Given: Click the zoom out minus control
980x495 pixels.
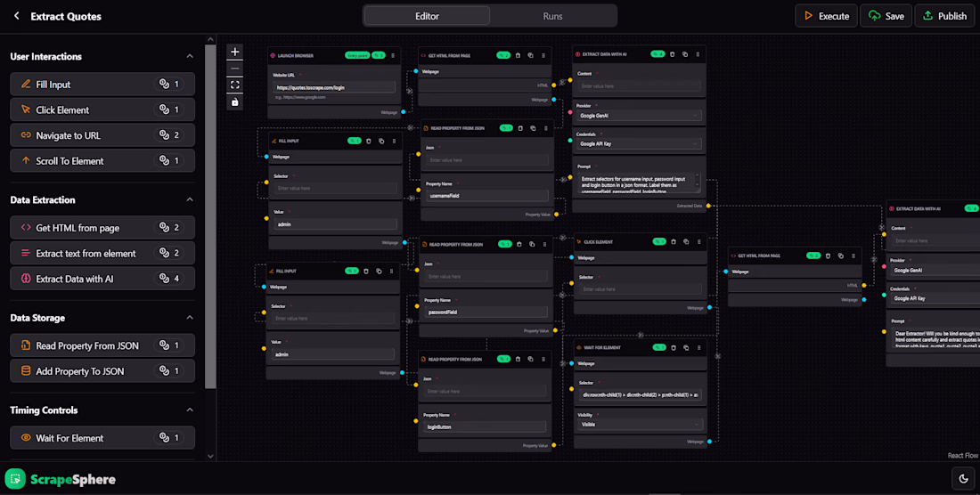Looking at the screenshot, I should pyautogui.click(x=235, y=69).
